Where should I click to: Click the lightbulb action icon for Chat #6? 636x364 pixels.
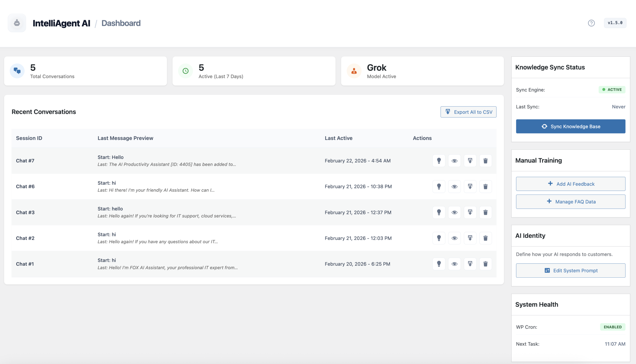coord(439,187)
